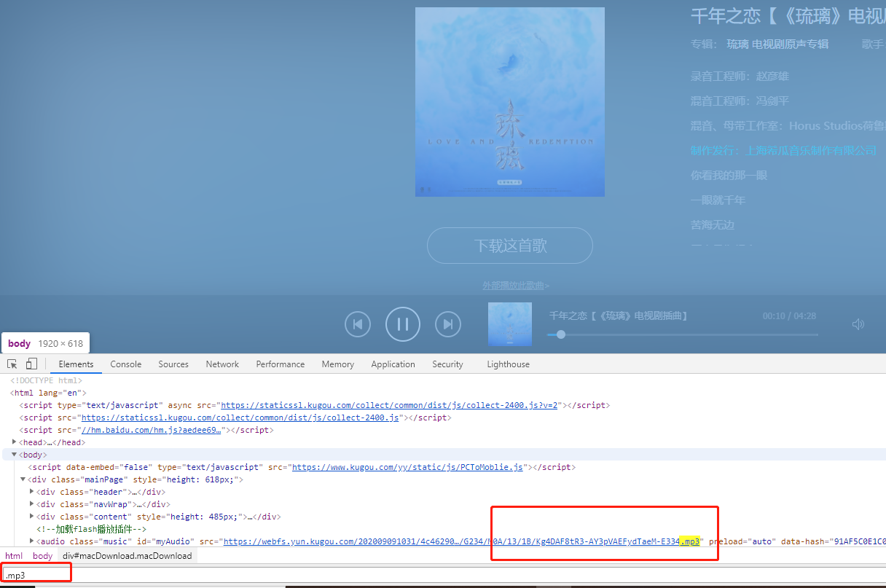886x588 pixels.
Task: Open the Security tab
Action: (447, 364)
